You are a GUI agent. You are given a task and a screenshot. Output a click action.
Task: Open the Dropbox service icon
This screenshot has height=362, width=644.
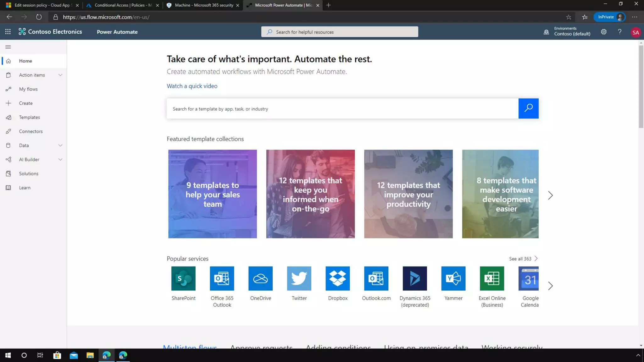pos(338,278)
